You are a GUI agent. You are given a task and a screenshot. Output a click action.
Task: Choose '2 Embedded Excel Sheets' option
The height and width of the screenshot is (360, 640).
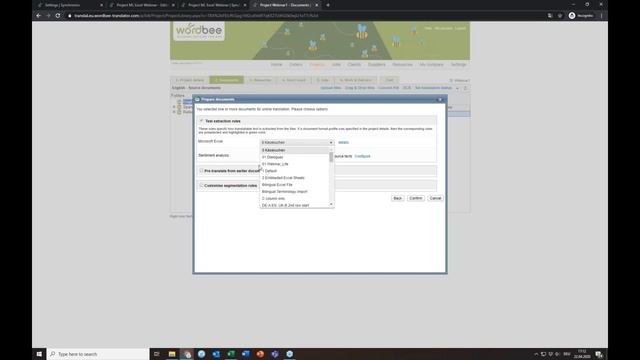[295, 178]
